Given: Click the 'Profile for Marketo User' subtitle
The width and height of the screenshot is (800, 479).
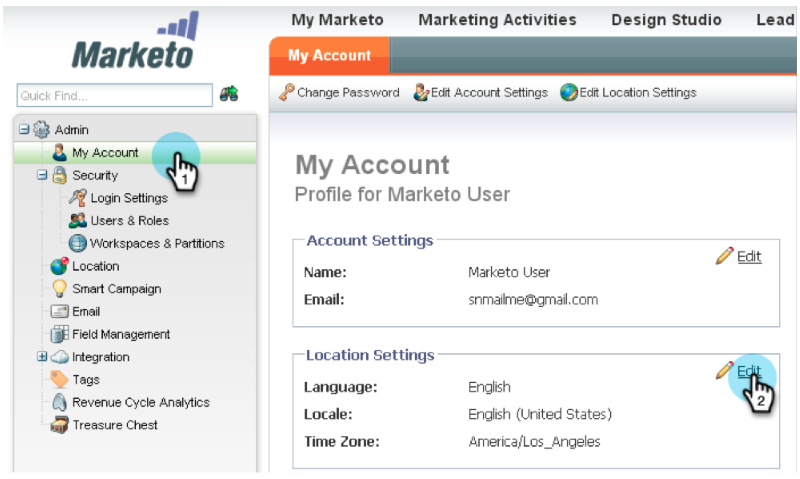Looking at the screenshot, I should pos(403,194).
